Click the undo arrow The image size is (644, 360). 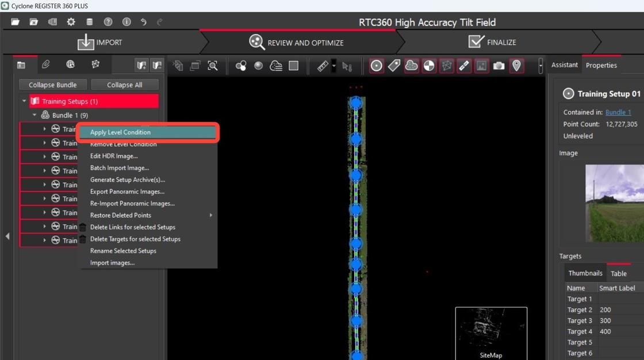coord(143,22)
